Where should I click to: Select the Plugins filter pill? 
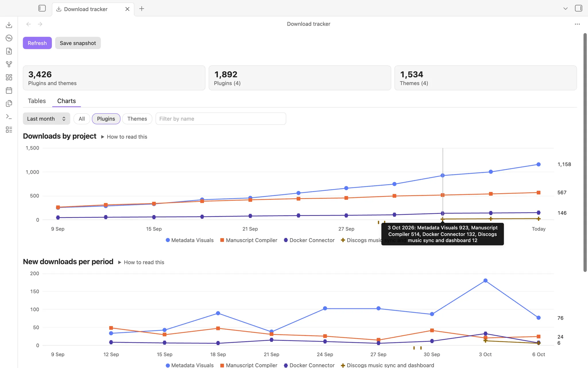click(x=106, y=119)
